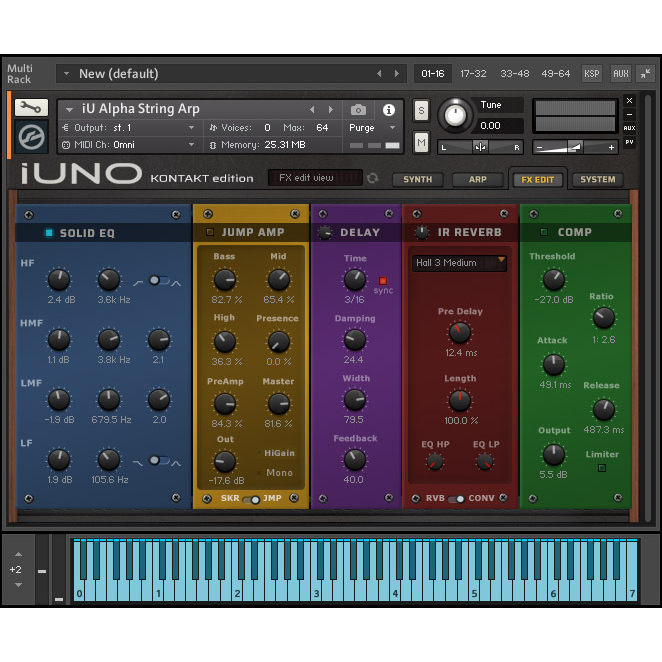Open the Multi Rack preset dropdown

point(66,74)
